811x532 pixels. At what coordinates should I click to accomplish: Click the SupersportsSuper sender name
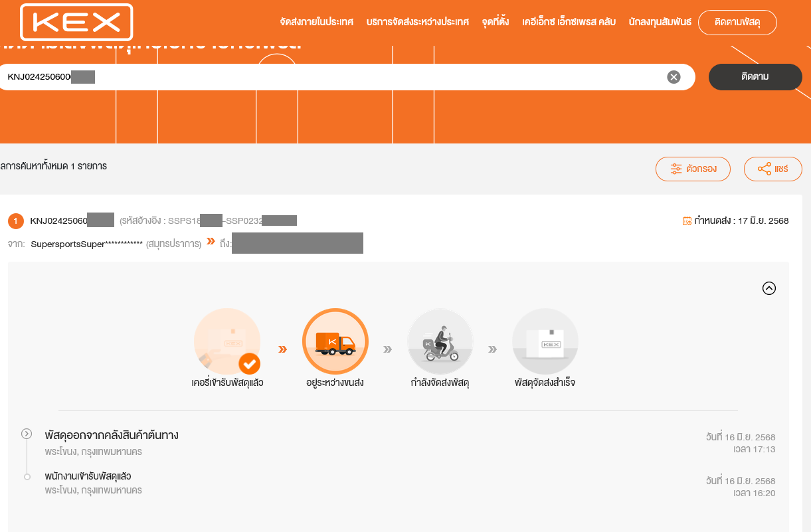pos(87,244)
